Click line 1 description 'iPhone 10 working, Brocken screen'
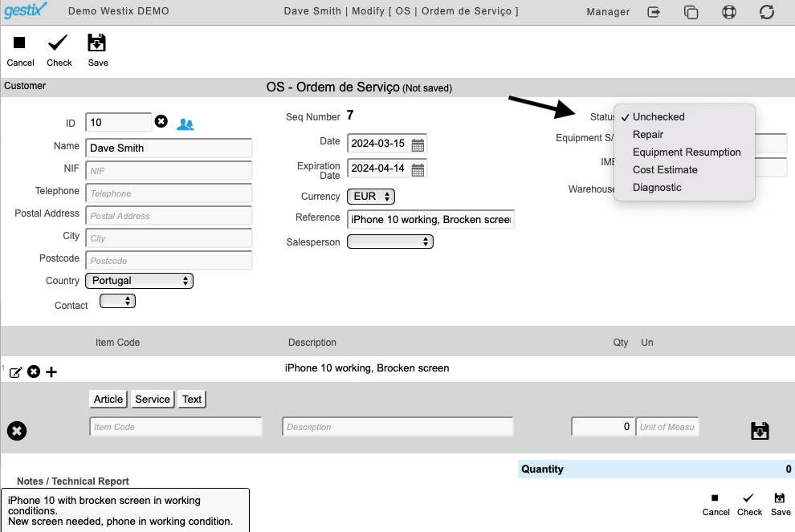Screen dimensions: 795x532 pos(367,368)
